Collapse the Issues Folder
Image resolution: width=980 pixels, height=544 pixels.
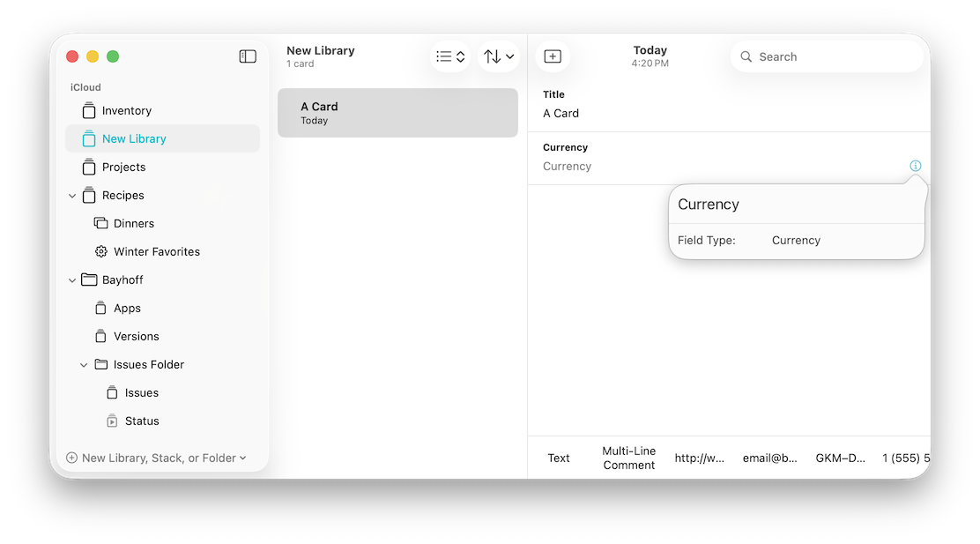pyautogui.click(x=84, y=364)
